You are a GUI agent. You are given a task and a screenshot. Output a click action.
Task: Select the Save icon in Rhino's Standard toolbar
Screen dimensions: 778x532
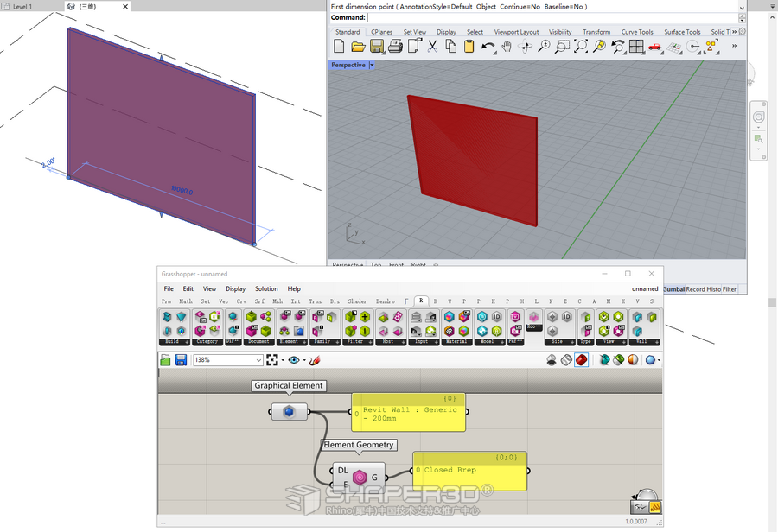pyautogui.click(x=375, y=47)
